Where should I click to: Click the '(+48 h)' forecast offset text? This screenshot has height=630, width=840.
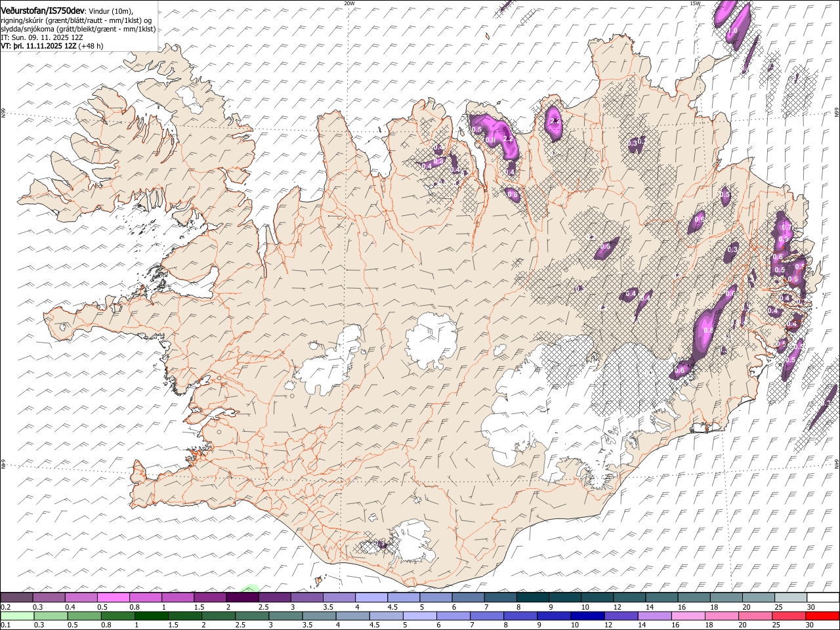point(91,47)
